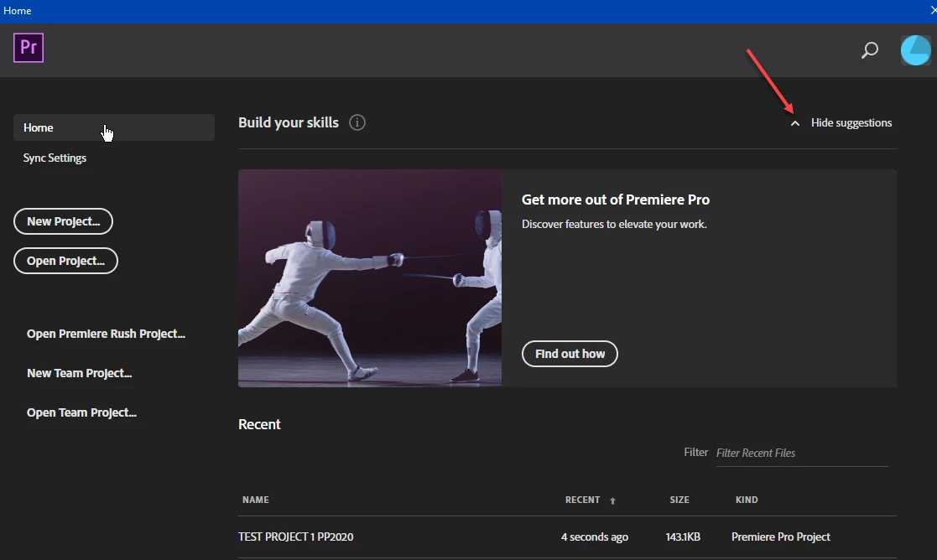
Task: Collapse suggestions using the chevron arrow
Action: click(794, 123)
